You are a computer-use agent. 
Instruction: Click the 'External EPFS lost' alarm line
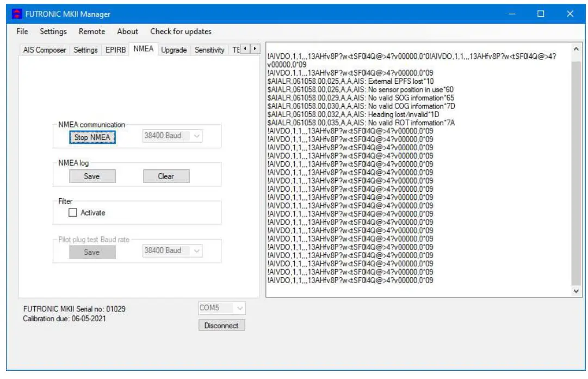coord(350,81)
